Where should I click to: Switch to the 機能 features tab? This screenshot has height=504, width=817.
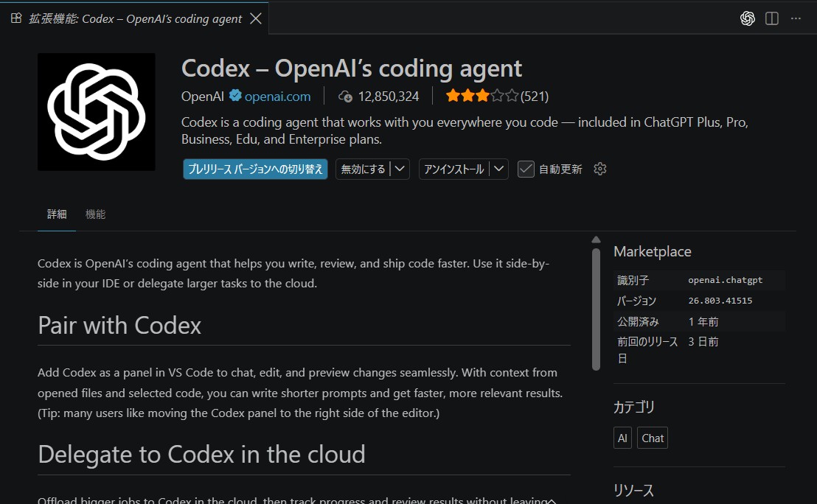pyautogui.click(x=95, y=214)
